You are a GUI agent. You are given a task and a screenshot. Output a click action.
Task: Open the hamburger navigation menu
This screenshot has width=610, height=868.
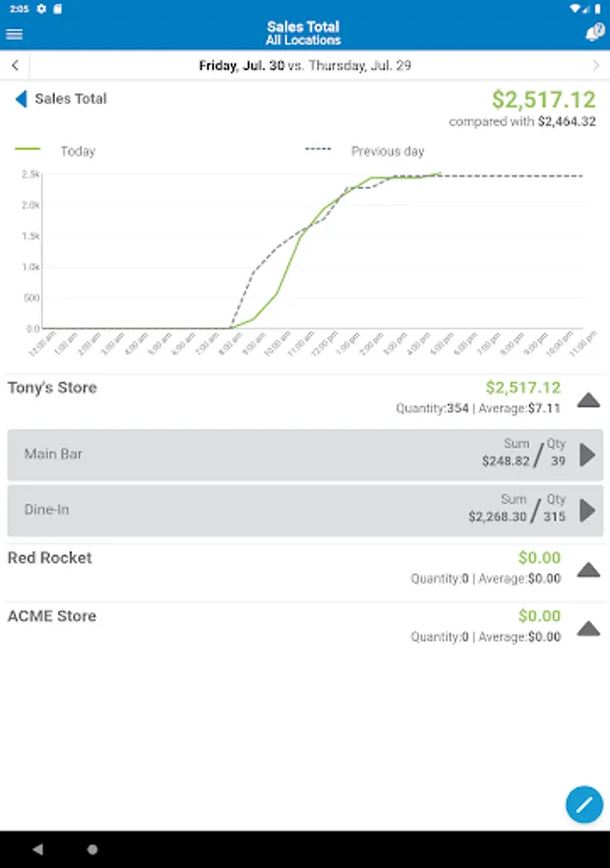(14, 34)
